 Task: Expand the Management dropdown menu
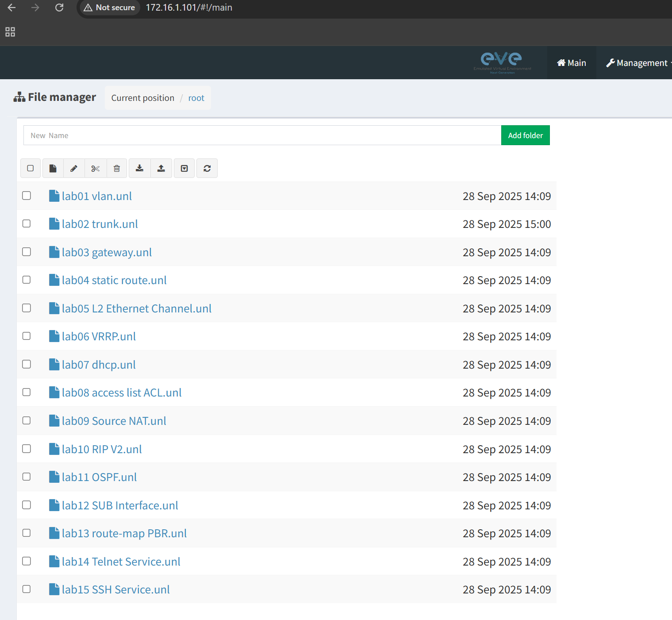638,63
